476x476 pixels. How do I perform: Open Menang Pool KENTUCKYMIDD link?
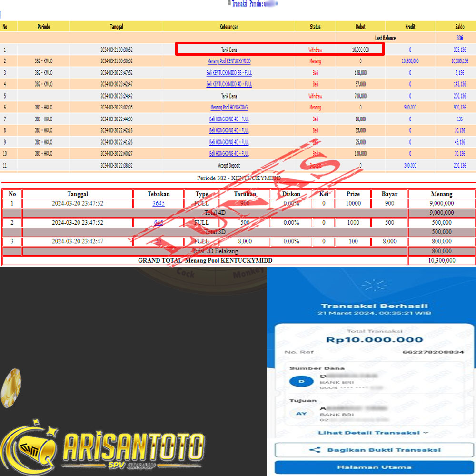point(229,61)
